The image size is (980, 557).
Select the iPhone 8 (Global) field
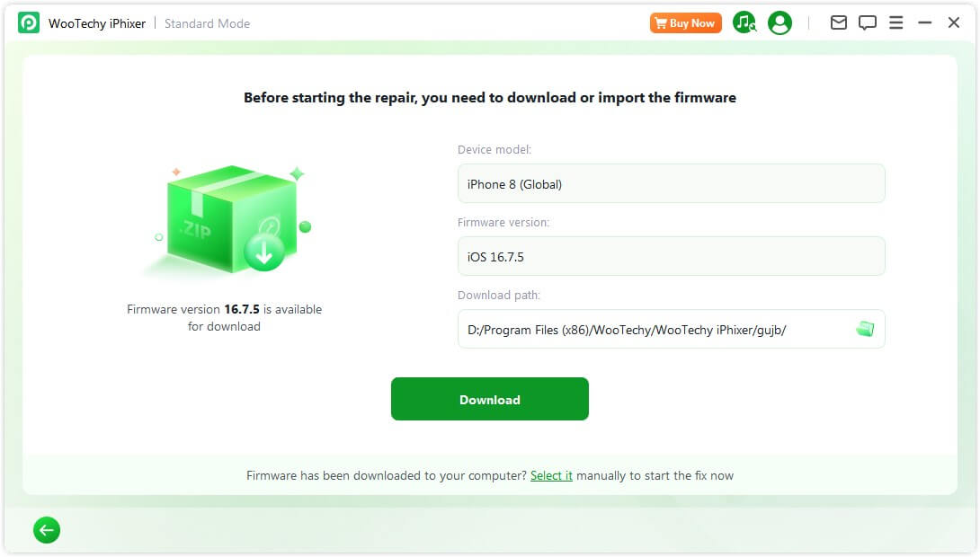tap(671, 183)
